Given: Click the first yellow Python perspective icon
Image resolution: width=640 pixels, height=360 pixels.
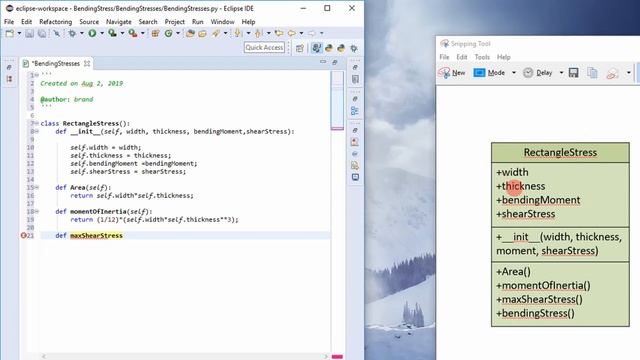Looking at the screenshot, I should (329, 48).
